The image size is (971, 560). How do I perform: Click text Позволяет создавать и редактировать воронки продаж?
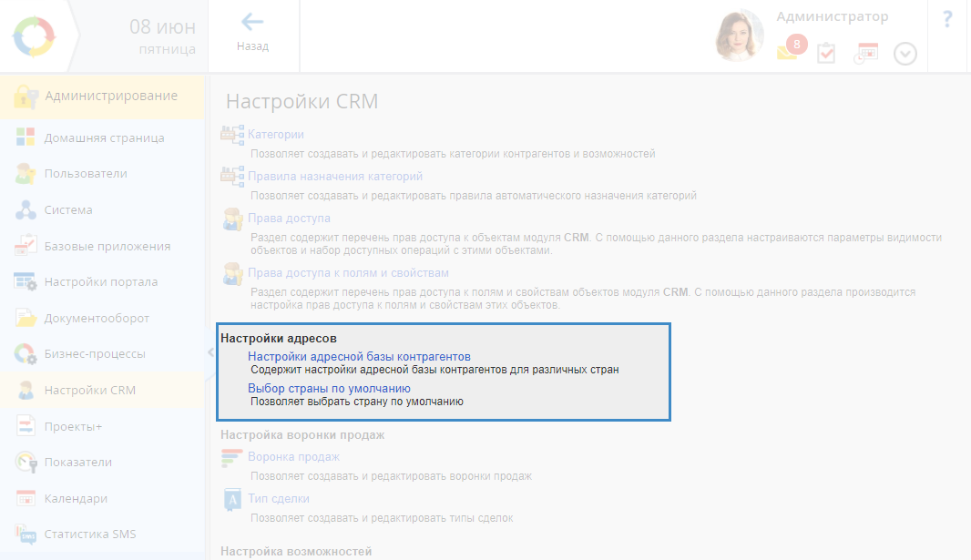click(x=391, y=476)
